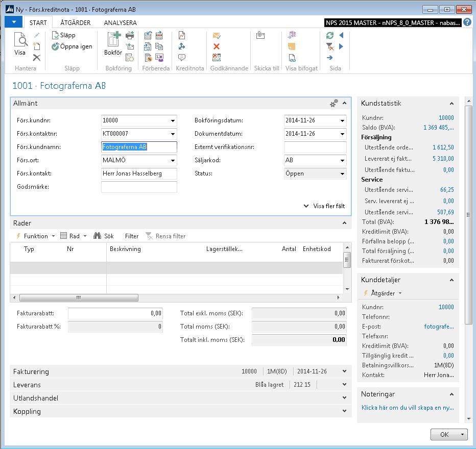
Task: Click the printer post-and-print icon
Action: point(130,35)
